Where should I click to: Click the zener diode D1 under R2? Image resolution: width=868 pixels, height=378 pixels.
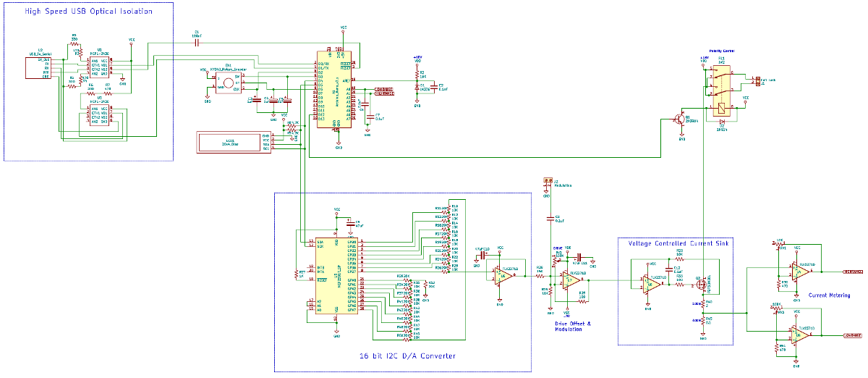point(417,88)
